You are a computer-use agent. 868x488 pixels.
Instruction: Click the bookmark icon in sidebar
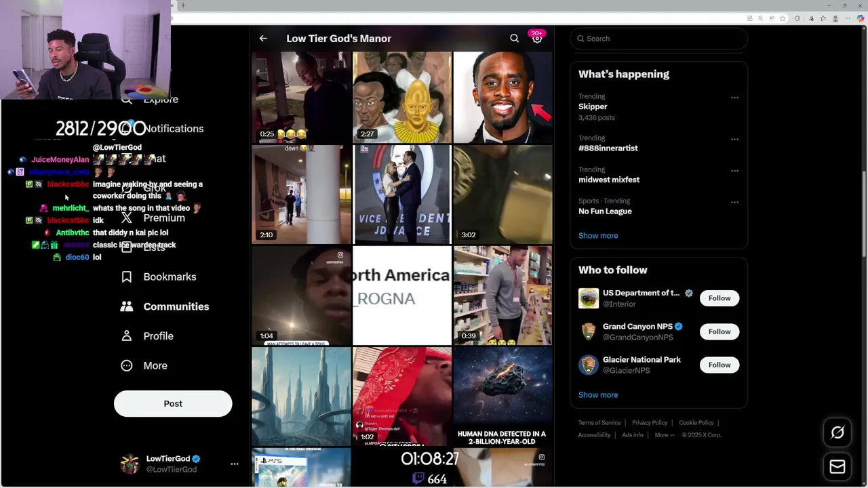click(127, 277)
